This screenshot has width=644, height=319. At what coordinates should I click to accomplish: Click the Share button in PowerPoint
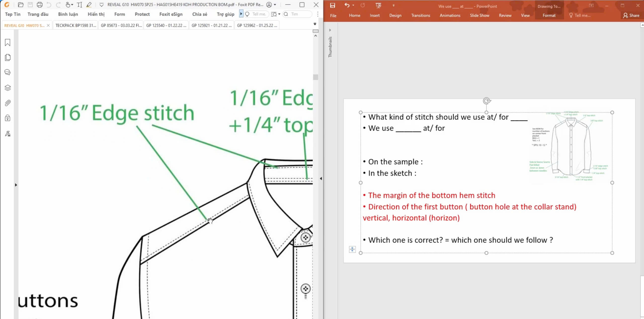click(631, 15)
